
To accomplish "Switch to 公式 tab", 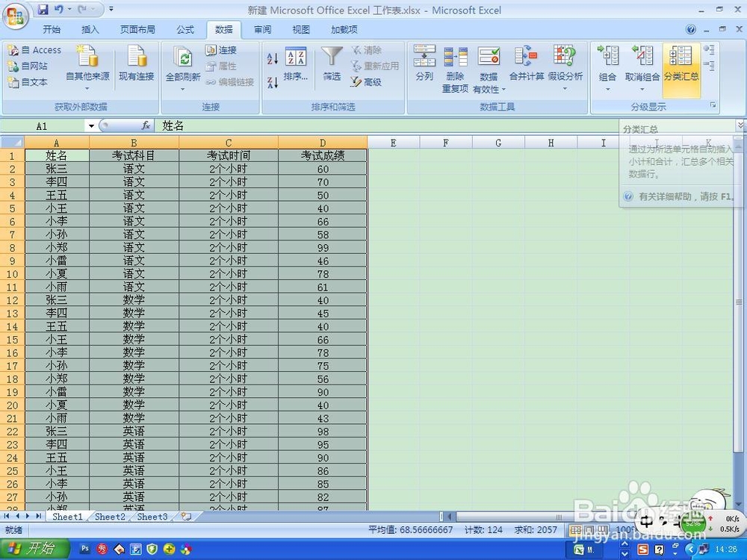I will pyautogui.click(x=185, y=30).
